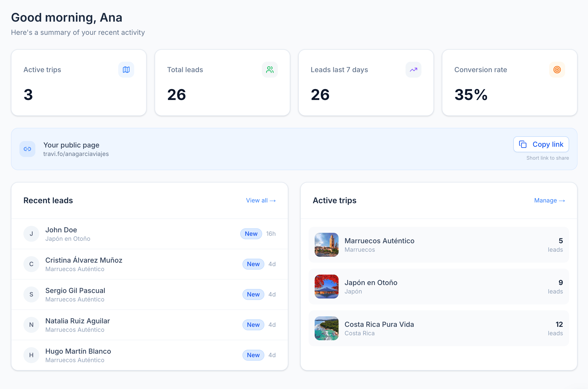Viewport: 588px width, 389px height.
Task: Open the Marruecos Auténtico trip thumbnail
Action: click(x=326, y=245)
